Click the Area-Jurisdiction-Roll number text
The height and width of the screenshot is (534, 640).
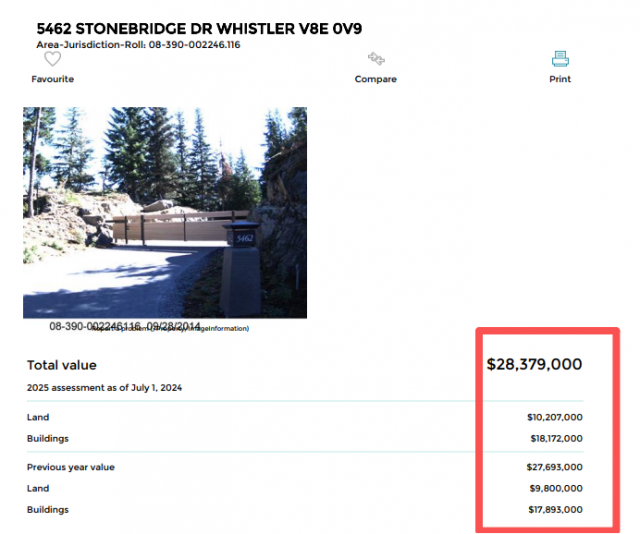[x=139, y=45]
